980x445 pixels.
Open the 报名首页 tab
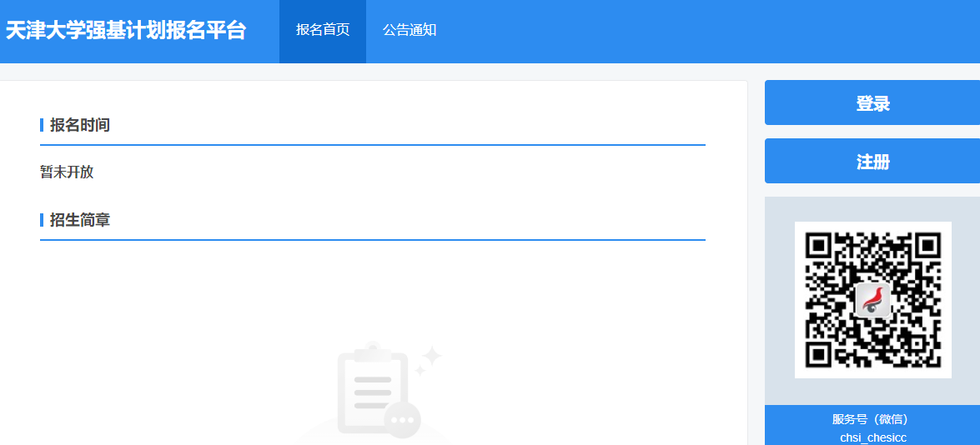[323, 31]
